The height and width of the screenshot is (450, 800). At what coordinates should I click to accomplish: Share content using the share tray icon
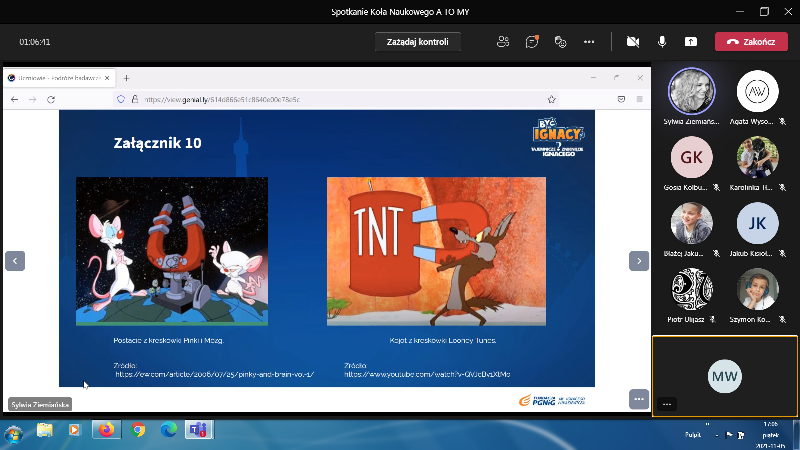click(691, 42)
